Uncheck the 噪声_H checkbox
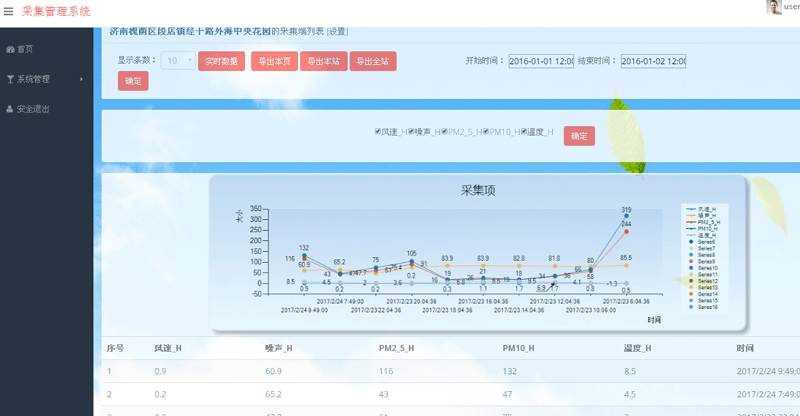This screenshot has height=416, width=800. point(409,132)
